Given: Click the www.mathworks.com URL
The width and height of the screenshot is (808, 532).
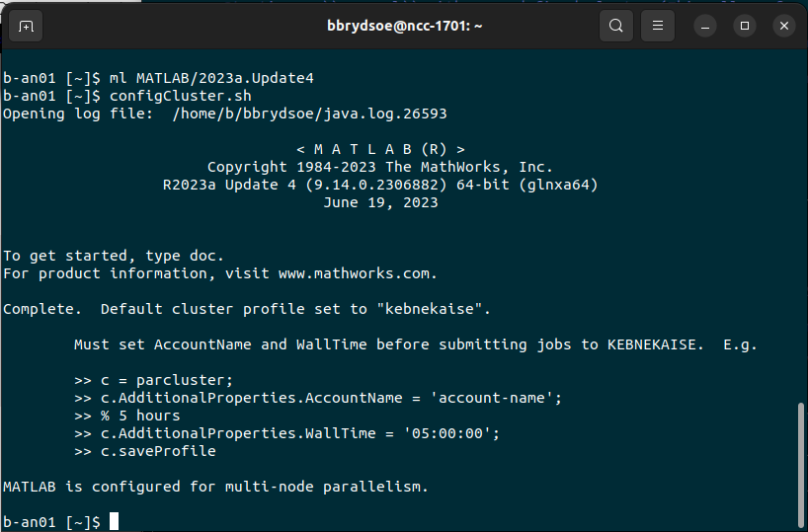Looking at the screenshot, I should [358, 273].
